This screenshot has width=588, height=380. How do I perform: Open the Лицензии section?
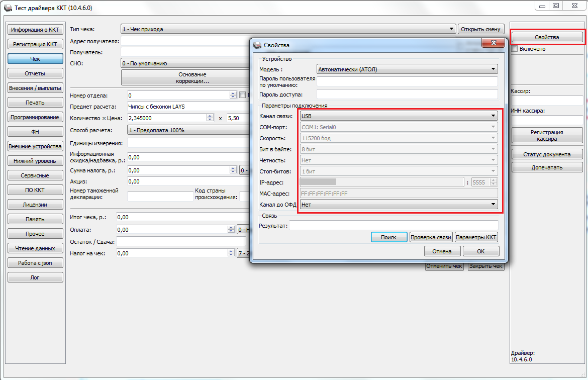click(x=35, y=205)
